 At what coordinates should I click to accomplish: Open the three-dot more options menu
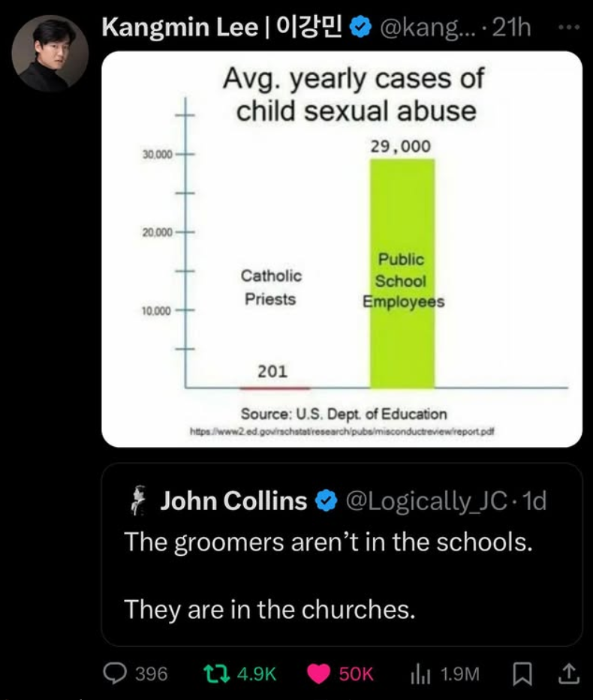569,28
